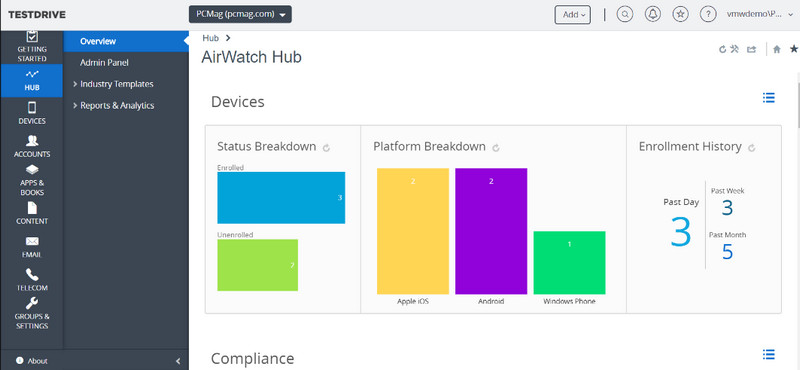
Task: Click the yellow Apple iOS bar
Action: pos(413,231)
